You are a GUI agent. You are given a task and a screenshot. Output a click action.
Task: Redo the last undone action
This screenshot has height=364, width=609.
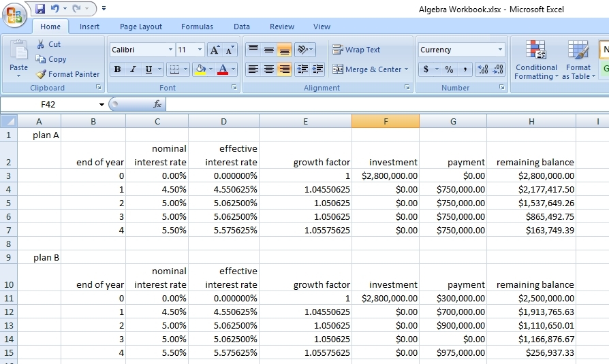tap(76, 8)
